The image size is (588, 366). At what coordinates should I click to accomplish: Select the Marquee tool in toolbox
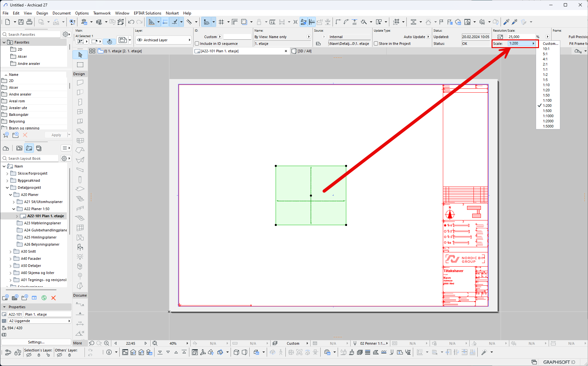coord(80,65)
